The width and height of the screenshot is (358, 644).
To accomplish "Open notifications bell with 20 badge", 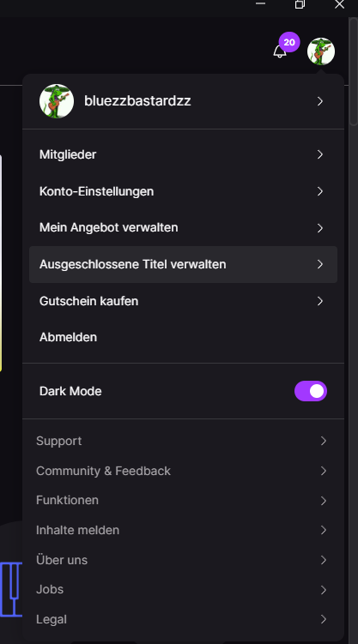I will [x=281, y=51].
